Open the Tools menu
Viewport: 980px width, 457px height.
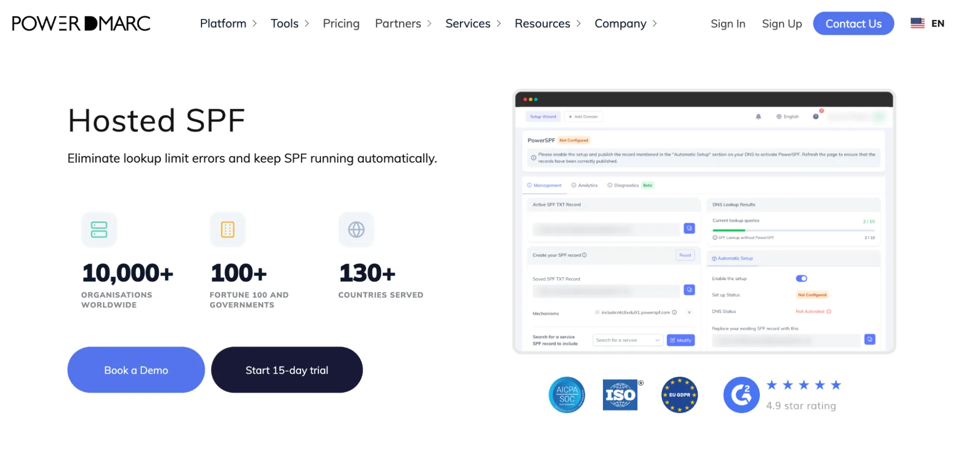(284, 24)
